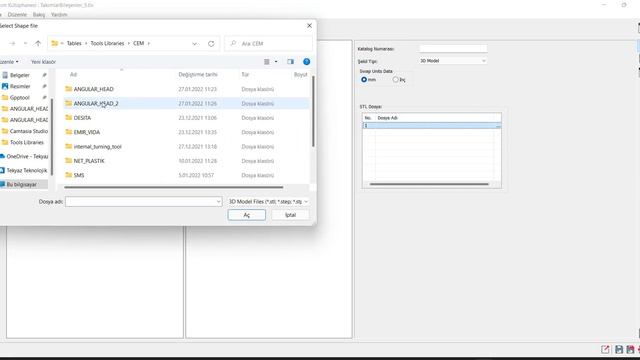Select the DESITA folder

tap(82, 118)
